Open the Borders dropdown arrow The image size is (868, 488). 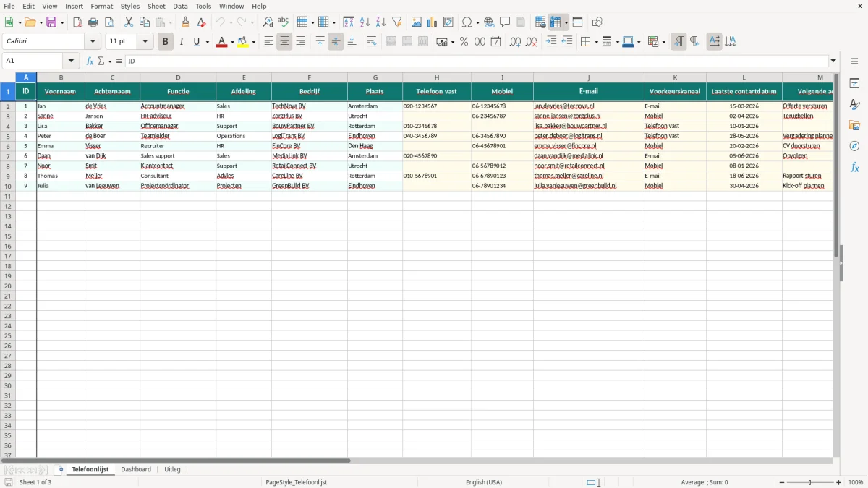595,42
